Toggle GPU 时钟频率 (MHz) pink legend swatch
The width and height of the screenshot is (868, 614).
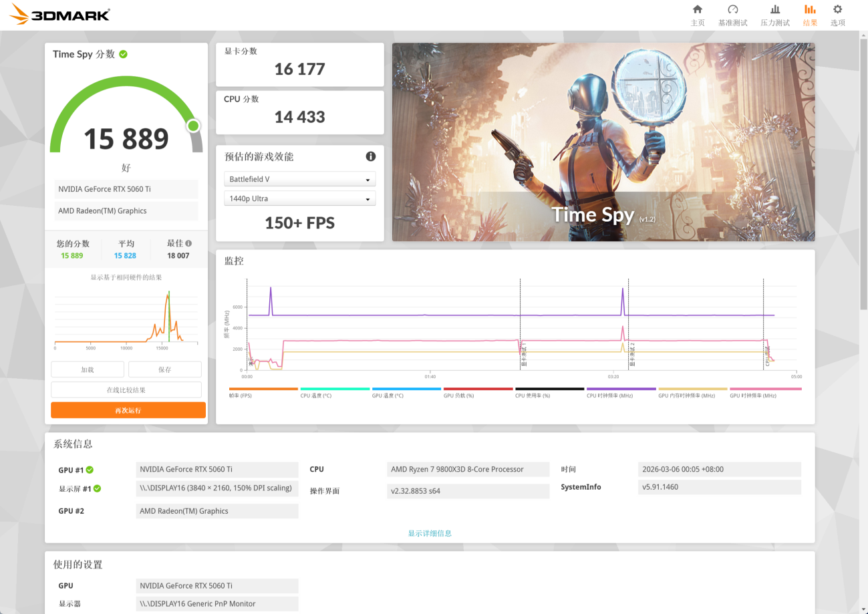765,389
